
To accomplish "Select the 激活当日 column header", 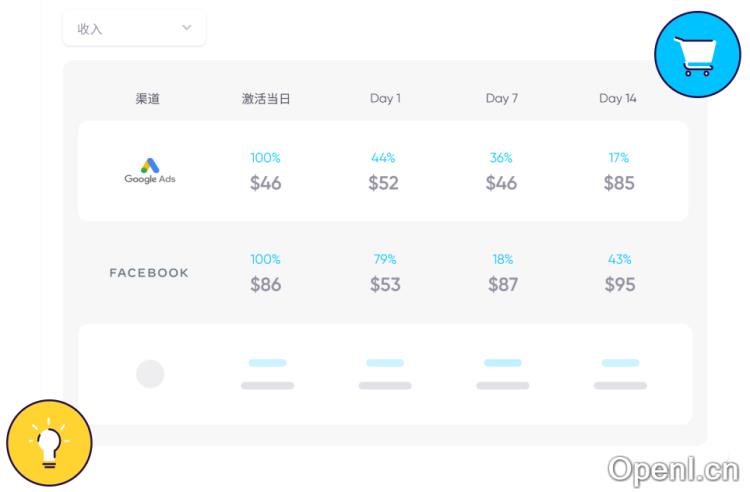I will click(x=266, y=99).
